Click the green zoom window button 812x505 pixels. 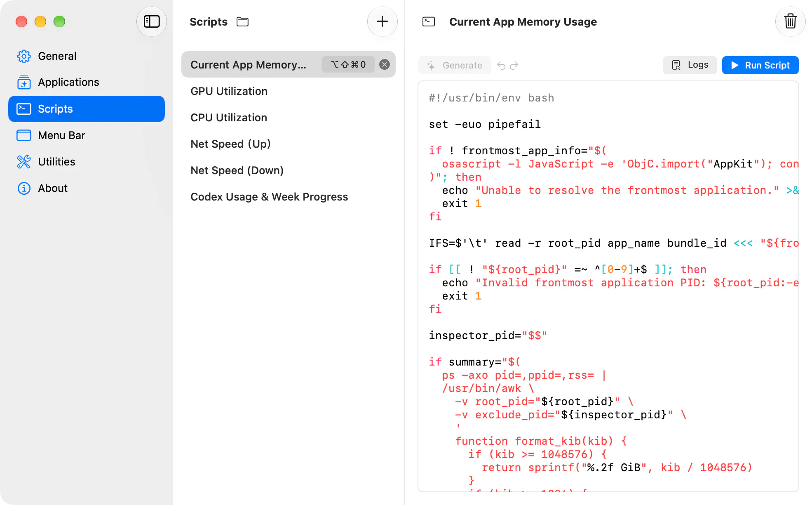59,21
